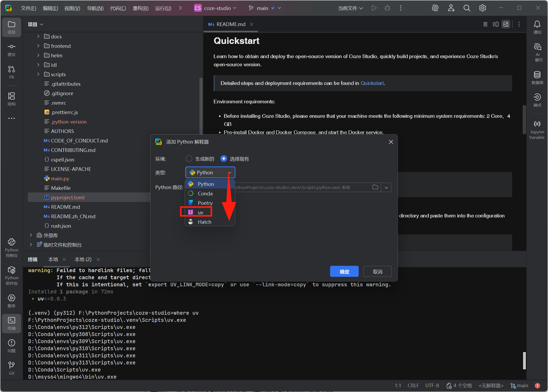Open the Database tool window
Viewport: 548px width, 392px height.
(537, 78)
